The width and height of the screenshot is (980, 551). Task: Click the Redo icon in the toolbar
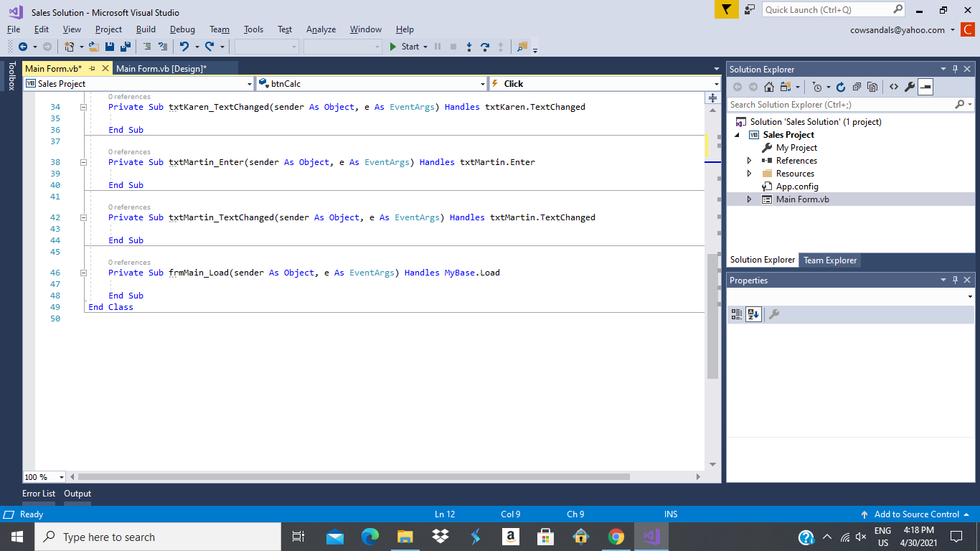209,47
